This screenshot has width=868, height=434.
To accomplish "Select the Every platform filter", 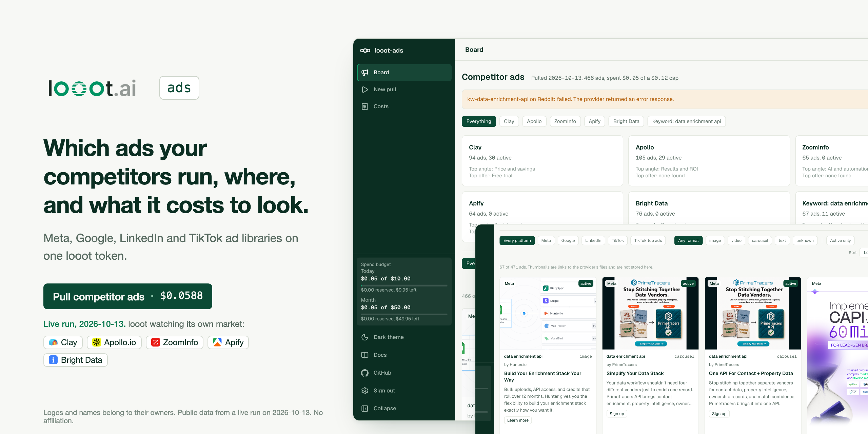I will pyautogui.click(x=517, y=241).
